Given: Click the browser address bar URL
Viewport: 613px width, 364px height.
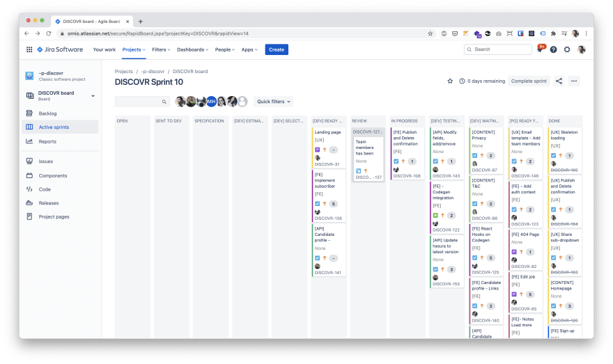Looking at the screenshot, I should point(158,33).
